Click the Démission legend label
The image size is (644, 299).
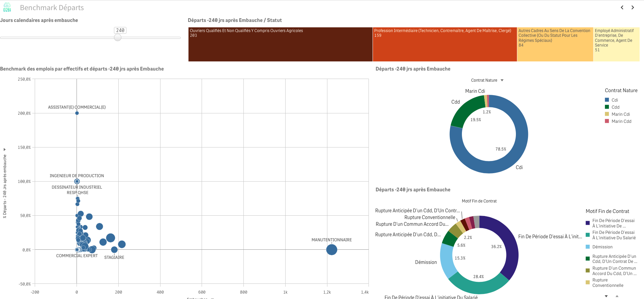(602, 247)
